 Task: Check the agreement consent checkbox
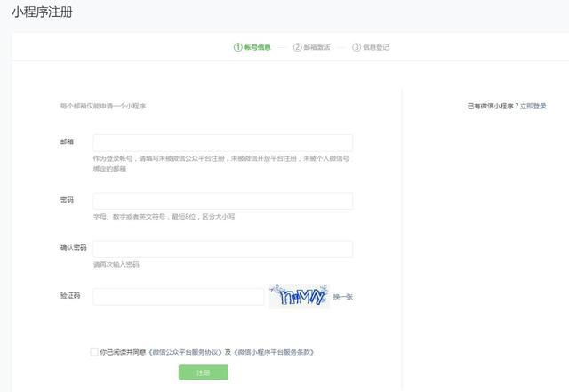point(94,352)
